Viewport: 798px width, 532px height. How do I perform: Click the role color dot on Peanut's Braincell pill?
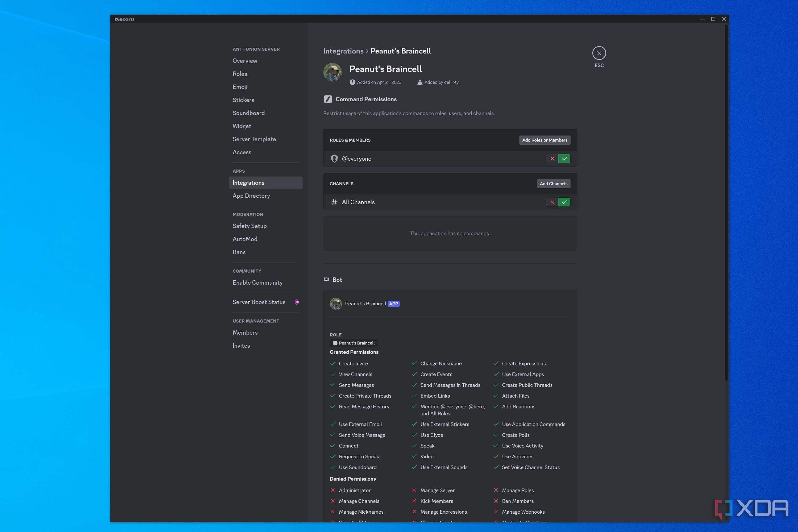point(335,343)
